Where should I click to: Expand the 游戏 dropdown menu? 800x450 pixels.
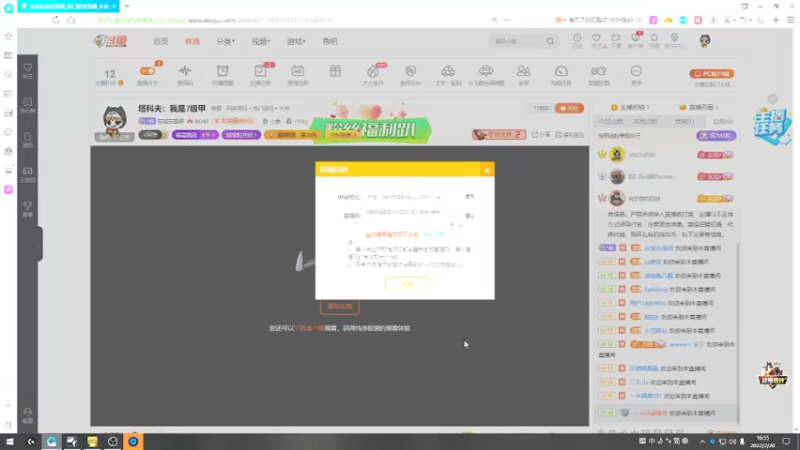click(296, 41)
